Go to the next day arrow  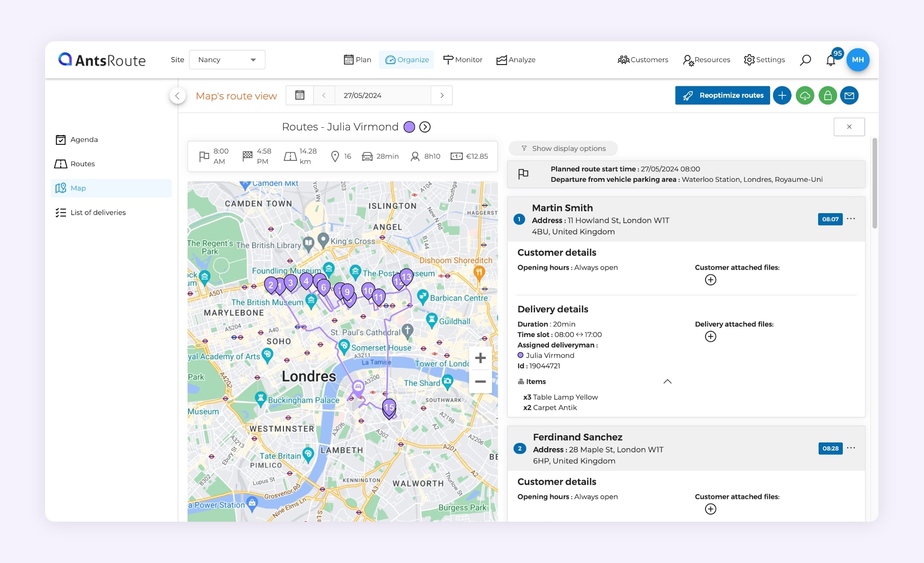click(442, 95)
